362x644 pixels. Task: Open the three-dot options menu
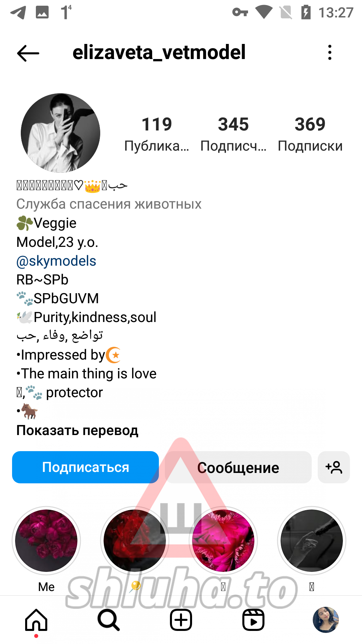pos(330,52)
